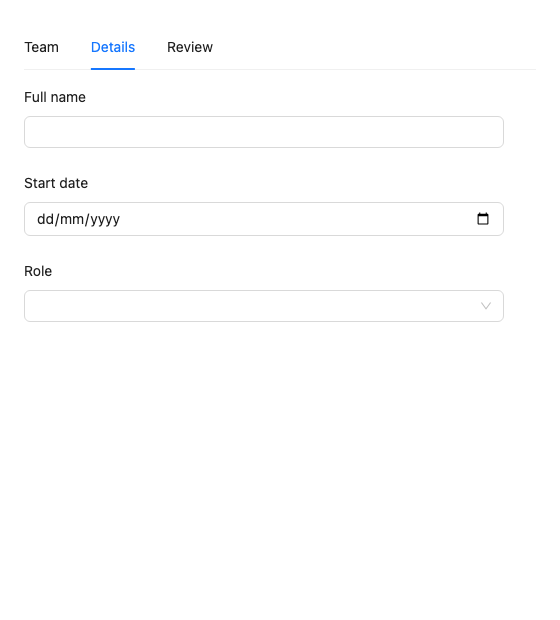This screenshot has height=620, width=560.
Task: Go to the Review tab
Action: 190,47
